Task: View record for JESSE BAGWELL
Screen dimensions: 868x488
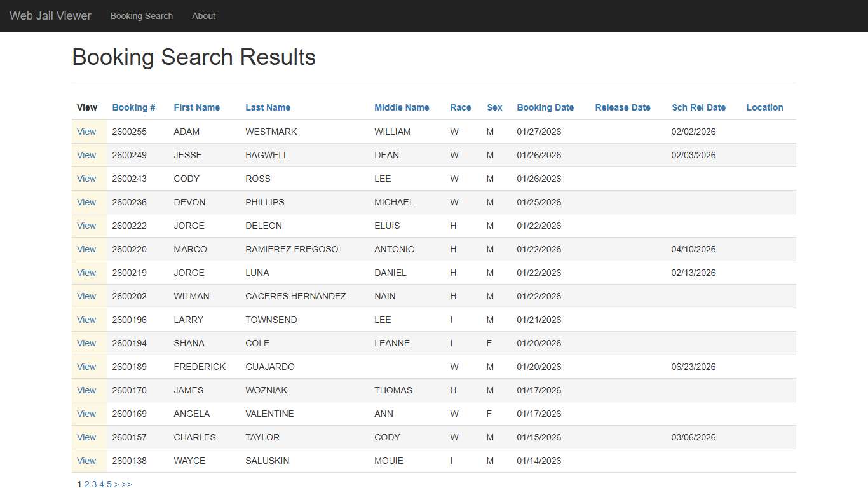Action: coord(86,155)
